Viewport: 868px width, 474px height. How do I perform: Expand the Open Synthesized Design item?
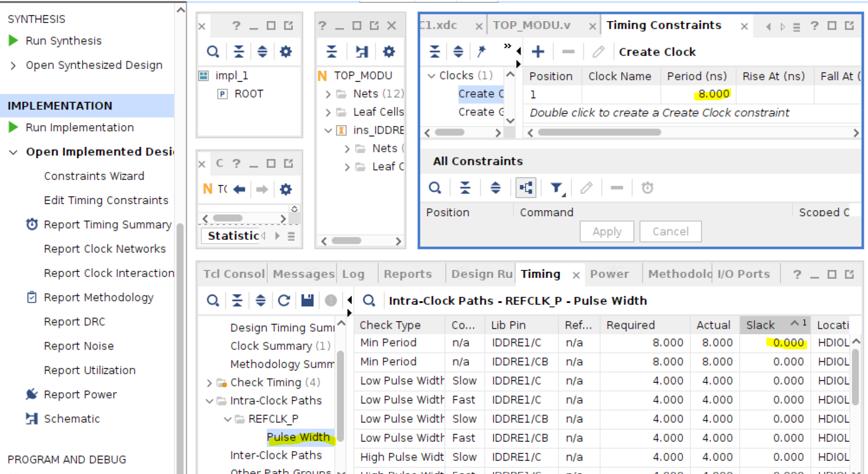tap(13, 65)
